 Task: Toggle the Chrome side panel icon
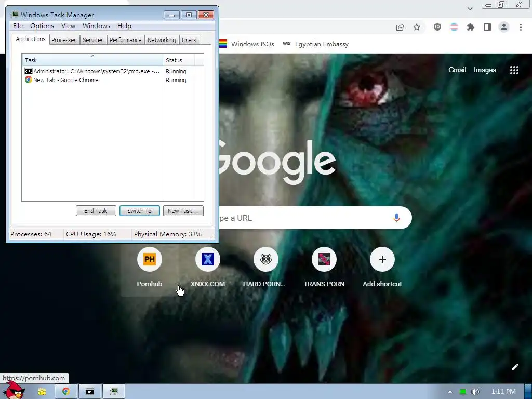(487, 27)
